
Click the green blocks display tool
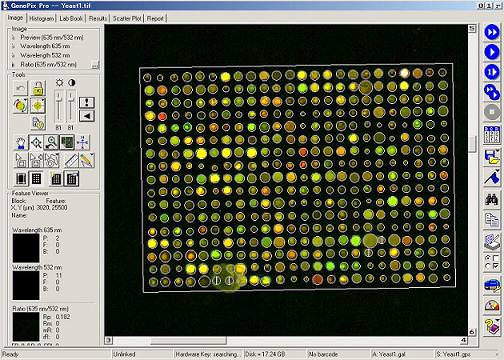pos(67,143)
